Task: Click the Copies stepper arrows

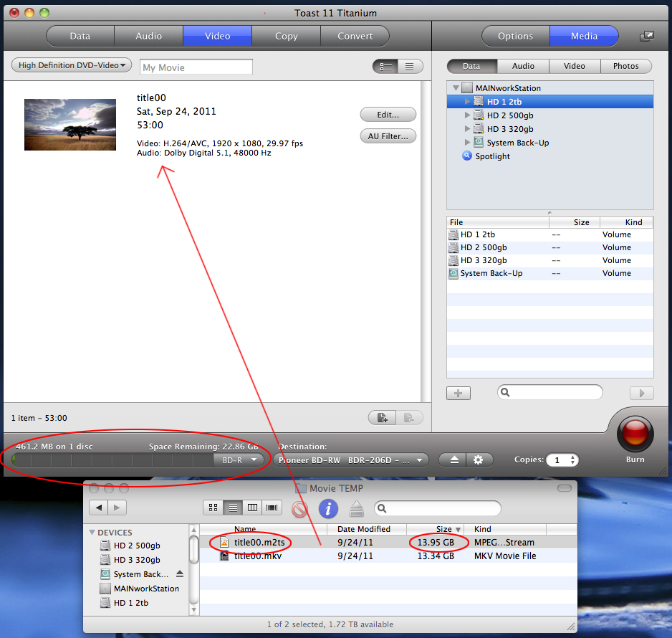Action: [x=572, y=460]
